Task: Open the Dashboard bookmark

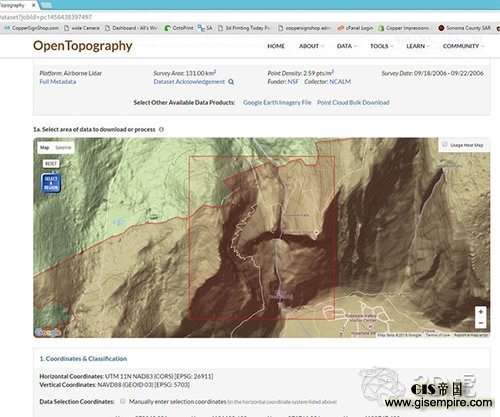Action: (131, 28)
